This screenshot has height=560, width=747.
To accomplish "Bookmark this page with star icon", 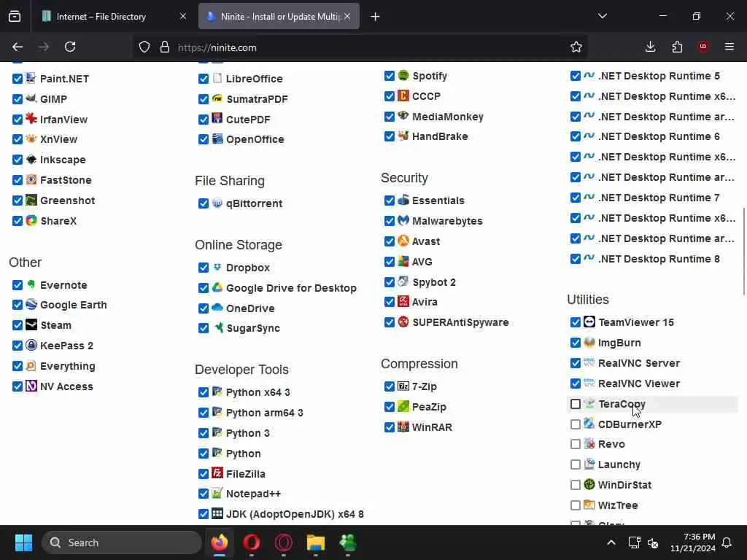I will [576, 47].
